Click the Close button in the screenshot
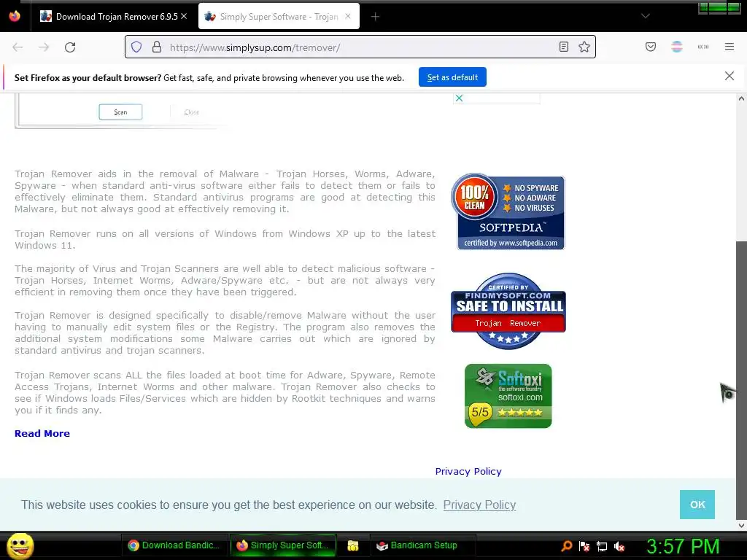 [192, 112]
